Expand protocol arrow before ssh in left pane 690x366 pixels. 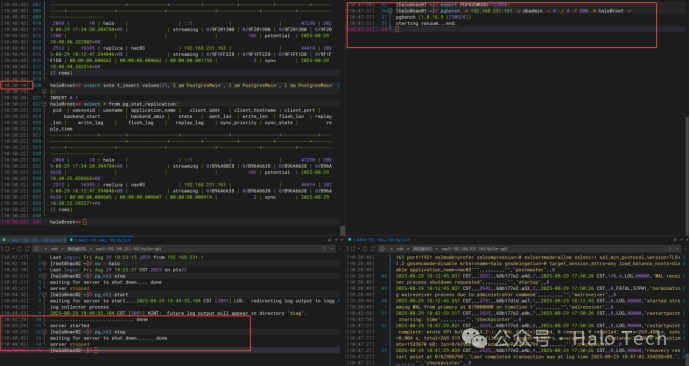click(46, 249)
